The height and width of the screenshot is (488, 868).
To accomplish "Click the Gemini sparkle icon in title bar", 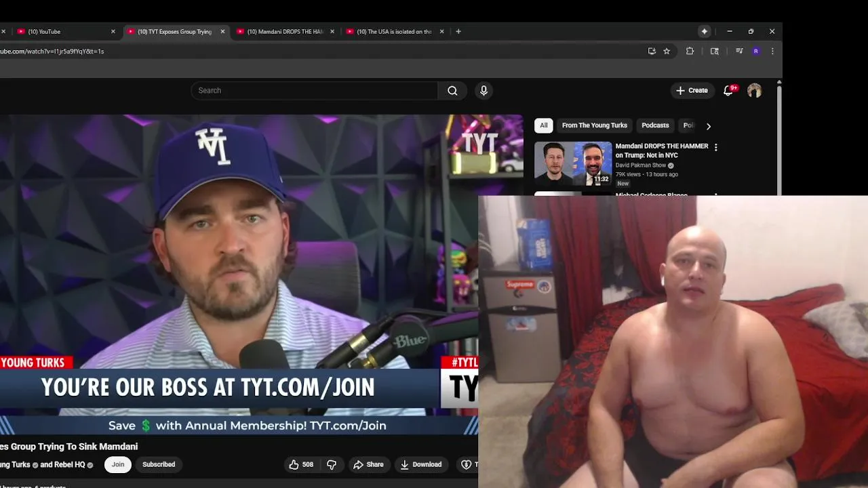I will pyautogui.click(x=705, y=31).
